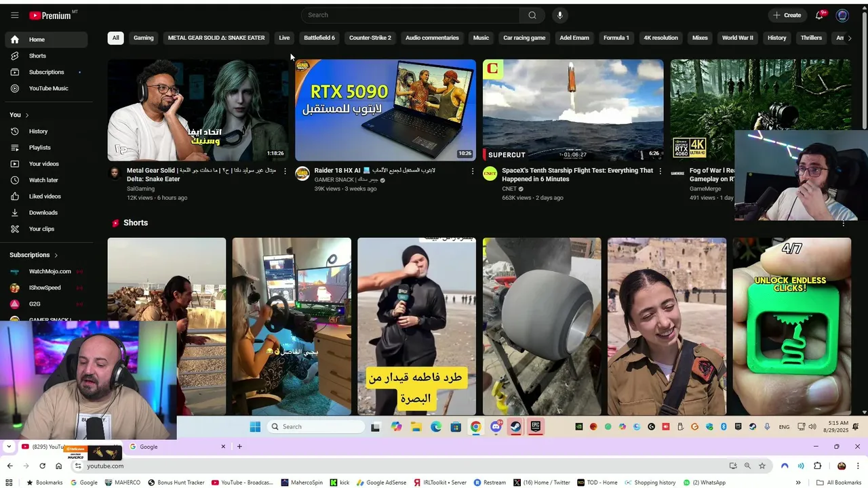This screenshot has width=868, height=488.
Task: Switch to the Google browser tab
Action: (x=178, y=447)
